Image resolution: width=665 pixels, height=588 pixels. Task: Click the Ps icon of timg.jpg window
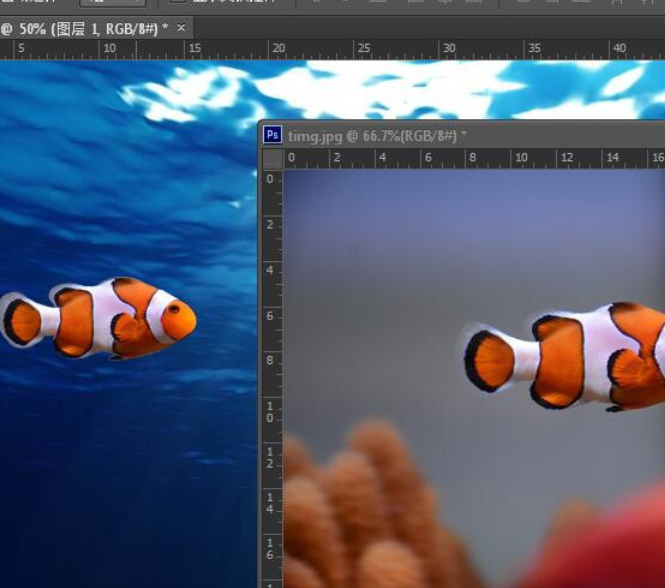click(x=272, y=135)
